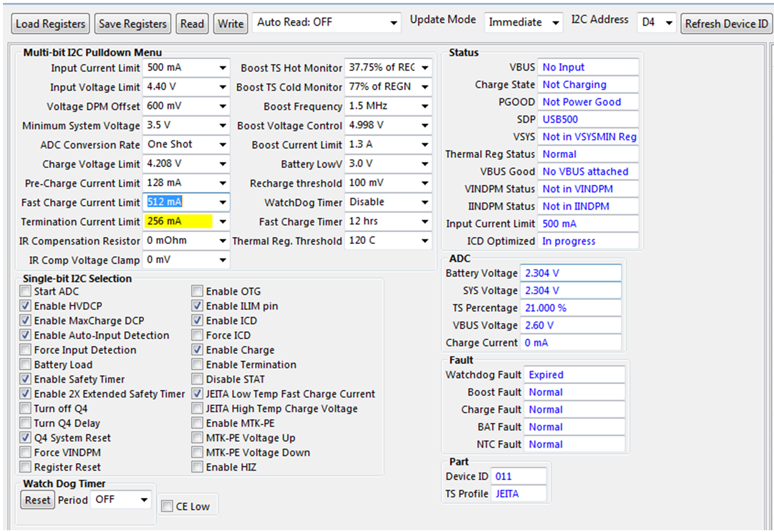Click the Save Registers button
This screenshot has height=532, width=774.
132,24
